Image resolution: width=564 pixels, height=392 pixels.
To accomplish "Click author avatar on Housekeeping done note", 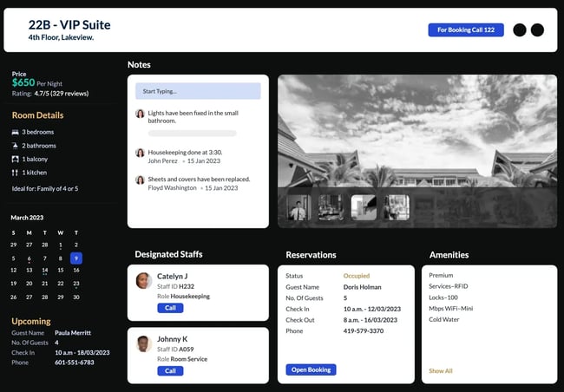I will pyautogui.click(x=140, y=153).
